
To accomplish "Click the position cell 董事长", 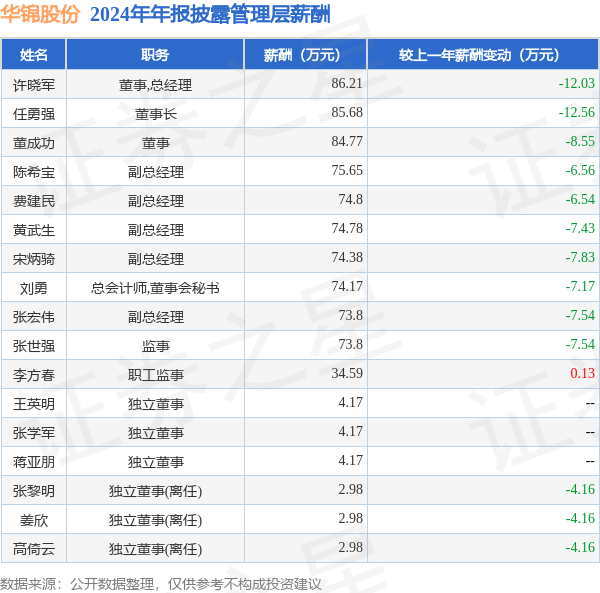I will point(155,114).
